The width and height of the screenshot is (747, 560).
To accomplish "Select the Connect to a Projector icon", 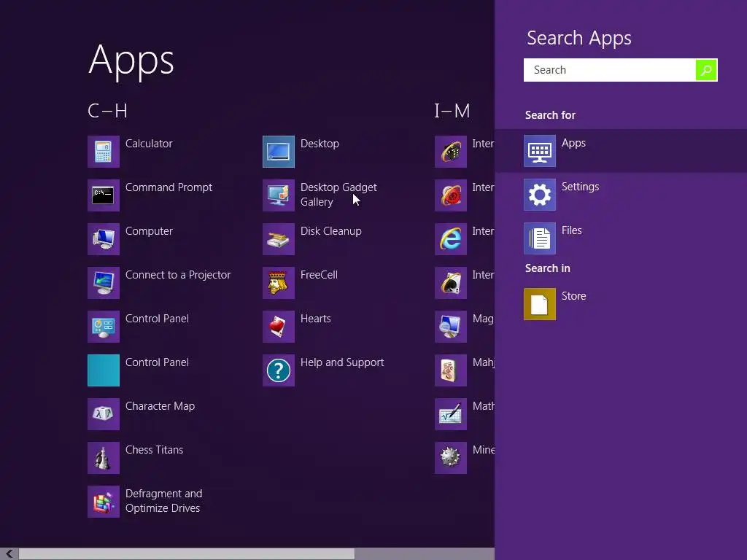I will [104, 283].
